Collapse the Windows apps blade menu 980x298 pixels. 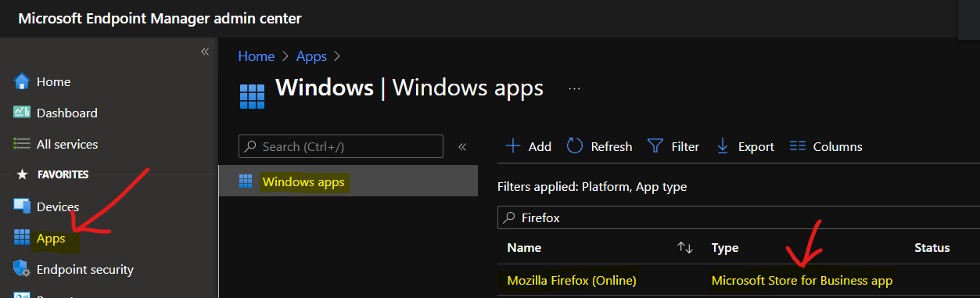click(462, 146)
